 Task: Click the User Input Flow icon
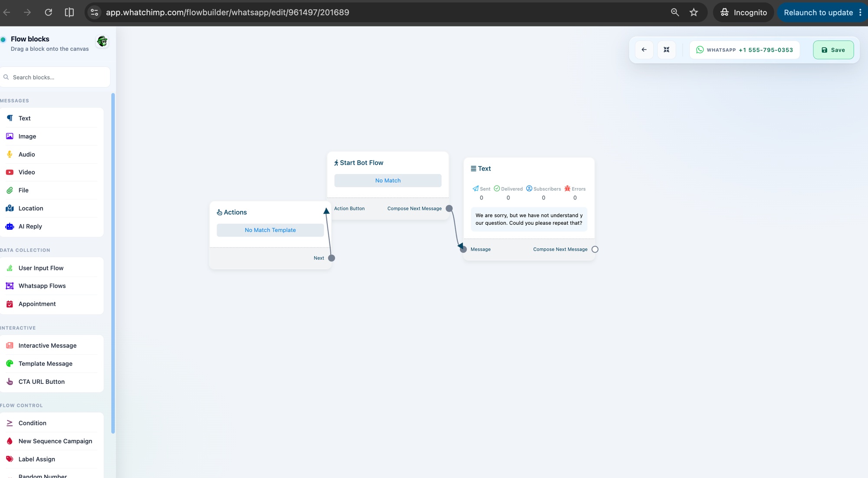point(10,268)
